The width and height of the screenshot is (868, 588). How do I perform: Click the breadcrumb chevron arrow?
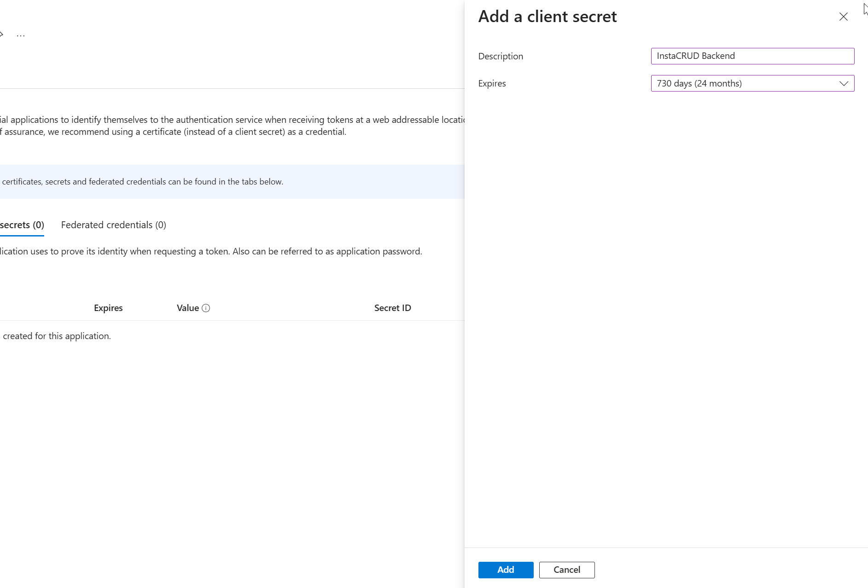click(x=2, y=34)
